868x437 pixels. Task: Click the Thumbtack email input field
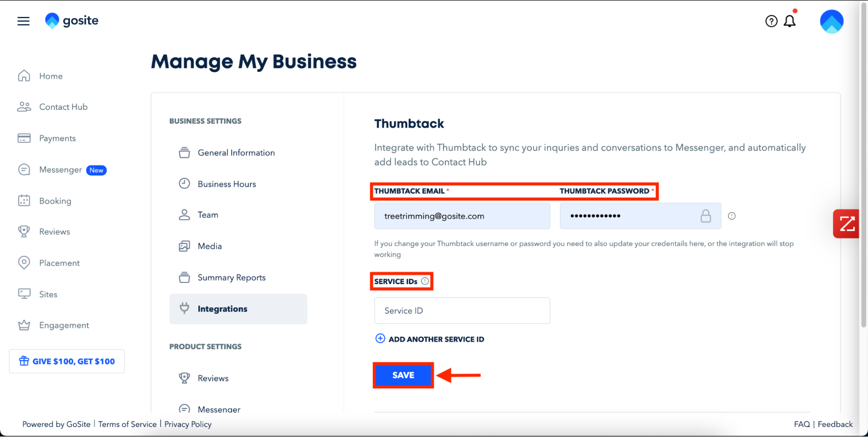tap(462, 216)
